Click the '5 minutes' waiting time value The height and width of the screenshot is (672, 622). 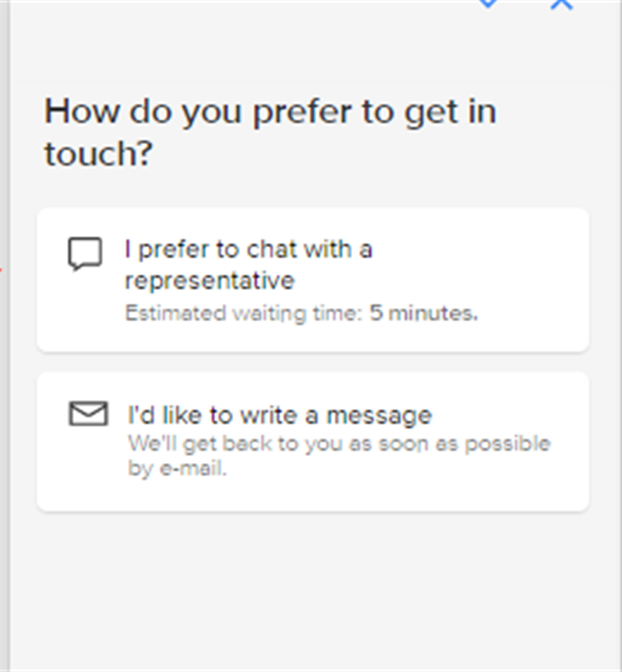click(423, 313)
